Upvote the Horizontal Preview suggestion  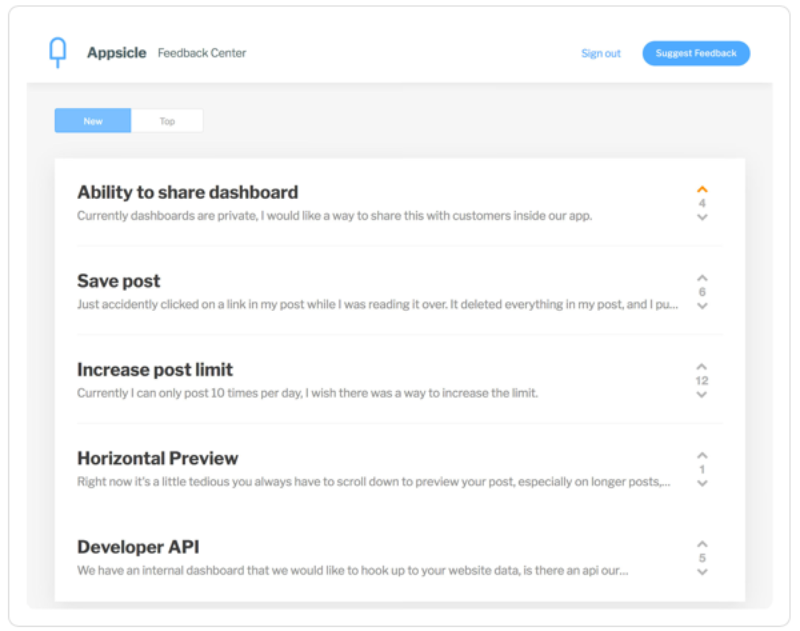pos(702,456)
